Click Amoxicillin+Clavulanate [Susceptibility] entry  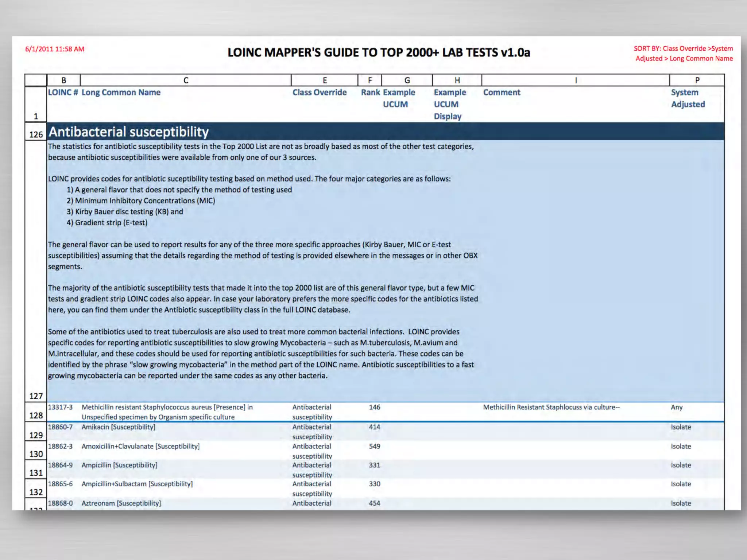pyautogui.click(x=140, y=446)
